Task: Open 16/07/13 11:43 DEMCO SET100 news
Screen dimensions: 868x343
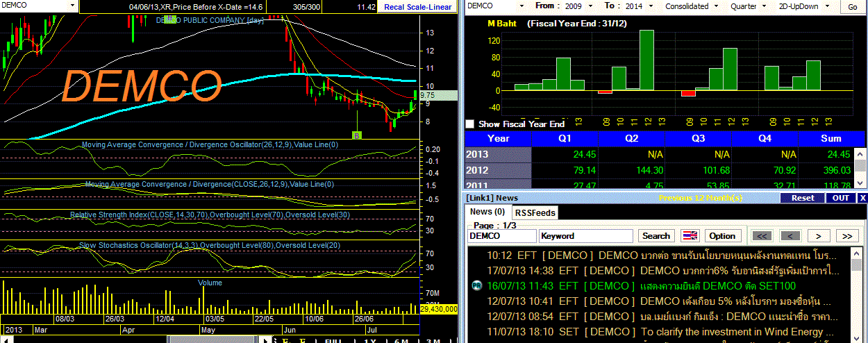Action: point(642,285)
